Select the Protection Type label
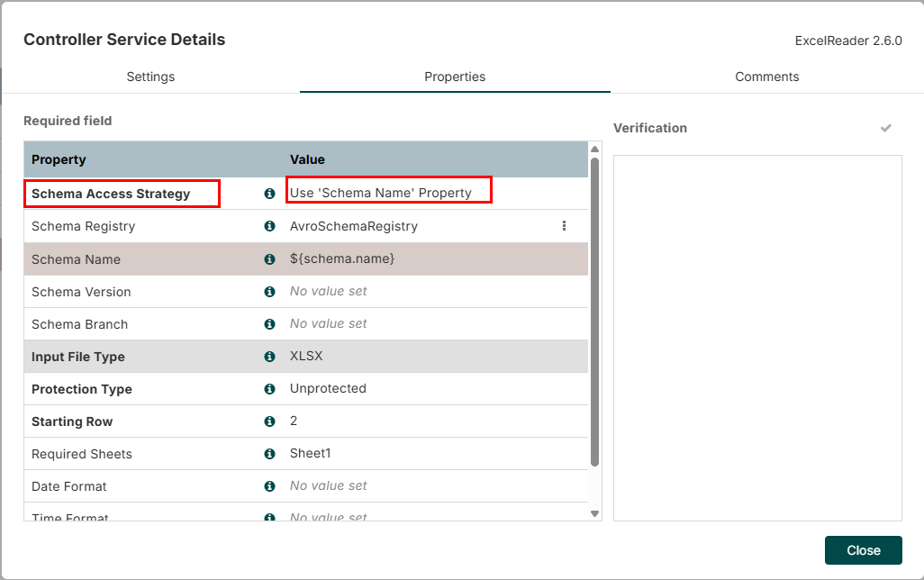 click(x=82, y=389)
